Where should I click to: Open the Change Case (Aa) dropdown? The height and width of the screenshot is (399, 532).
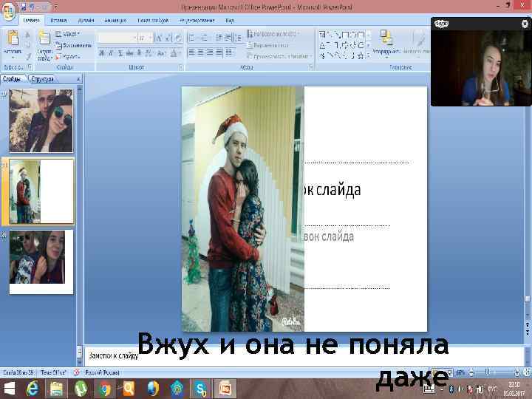[x=162, y=52]
